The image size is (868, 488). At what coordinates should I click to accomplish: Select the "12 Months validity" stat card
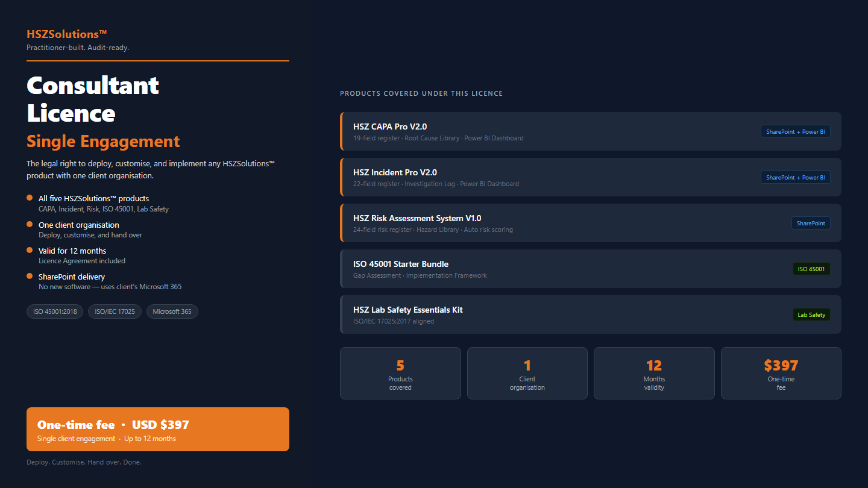(x=654, y=373)
